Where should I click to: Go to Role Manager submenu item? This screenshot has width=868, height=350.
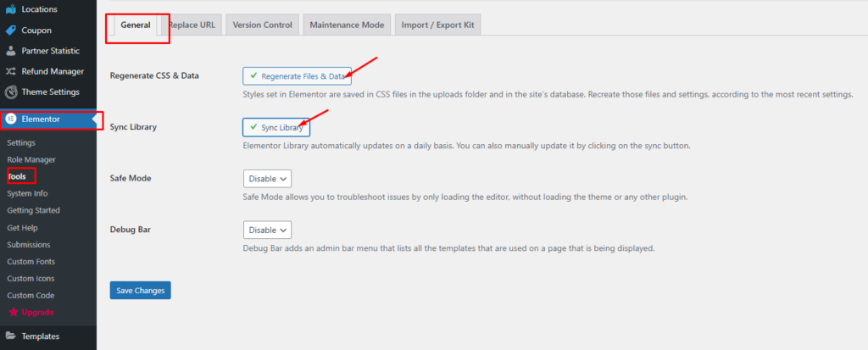pos(31,159)
